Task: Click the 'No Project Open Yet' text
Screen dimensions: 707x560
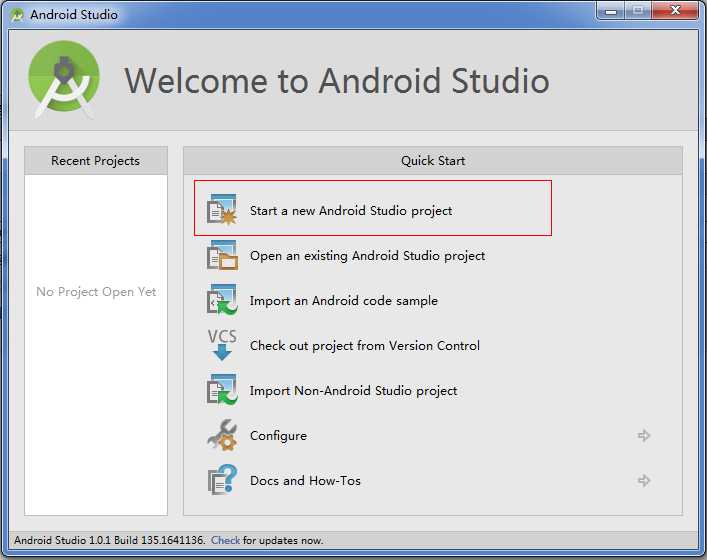Action: coord(96,292)
